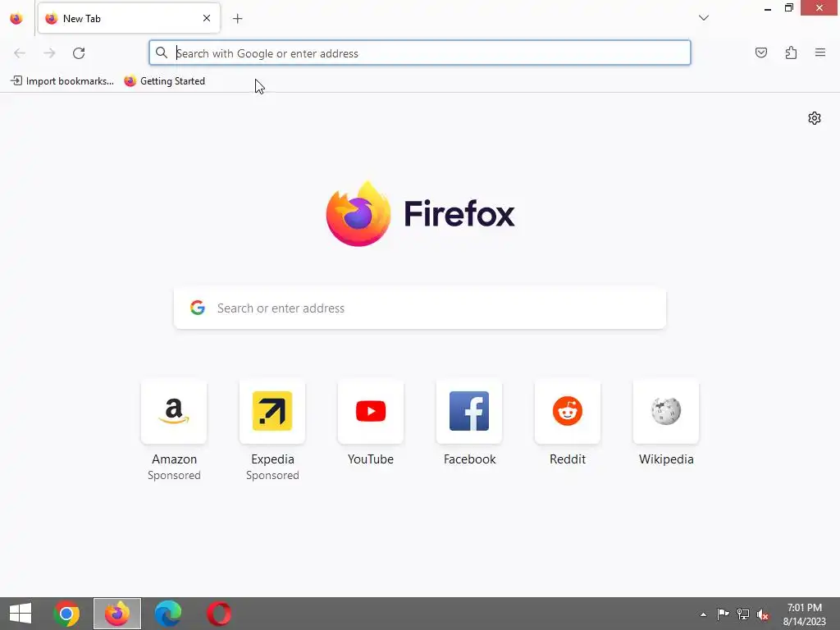The width and height of the screenshot is (840, 630).
Task: Open Action Center flag icon
Action: point(723,614)
